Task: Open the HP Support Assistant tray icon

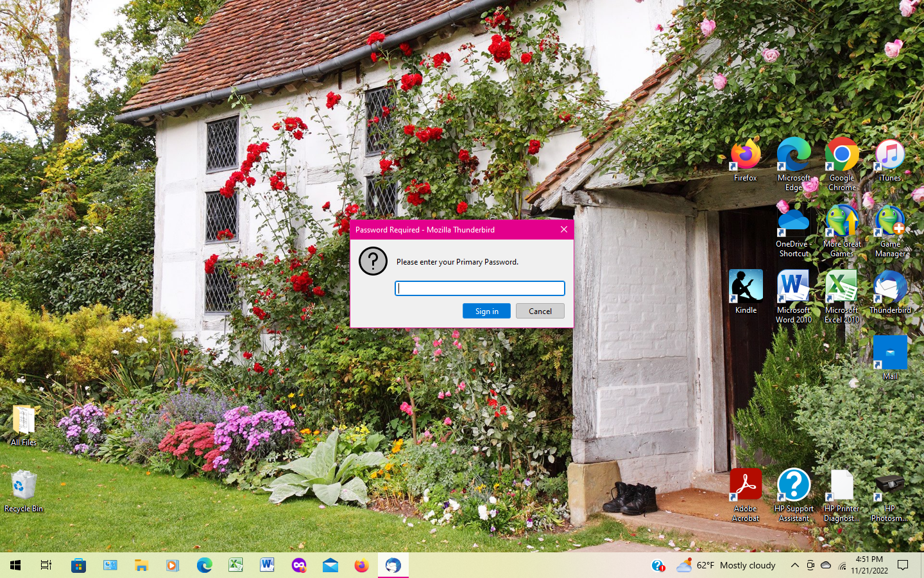Action: pos(658,565)
